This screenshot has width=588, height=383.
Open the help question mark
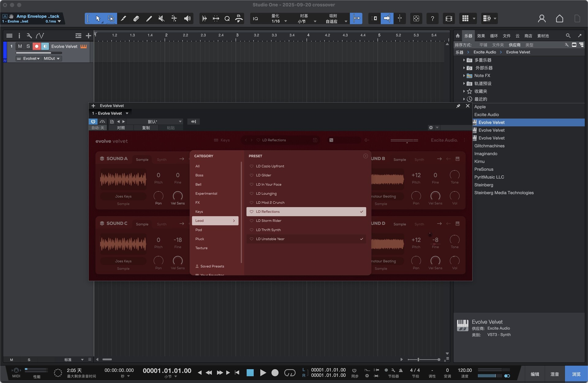(432, 19)
